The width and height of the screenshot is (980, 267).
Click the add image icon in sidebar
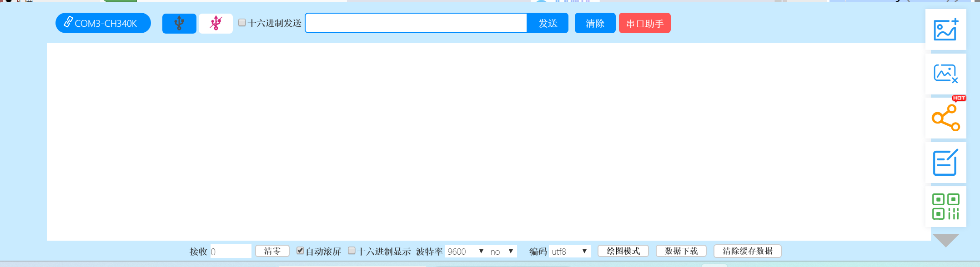point(945,30)
